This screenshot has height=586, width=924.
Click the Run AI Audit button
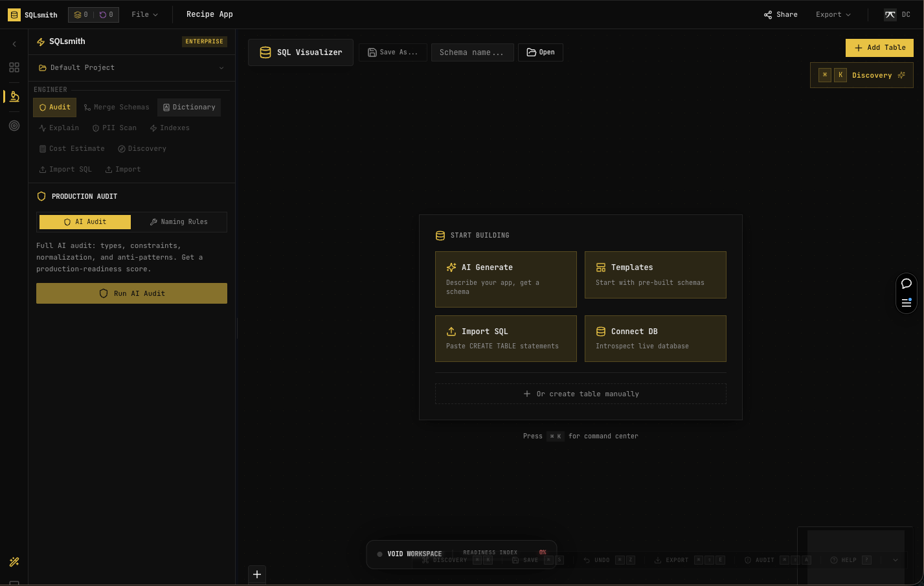click(131, 293)
